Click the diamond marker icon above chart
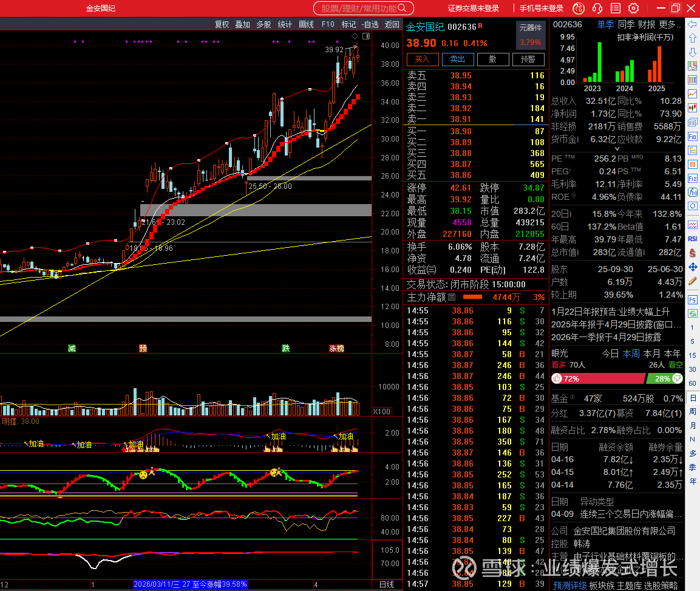Viewport: 700px width, 591px height. point(355,36)
